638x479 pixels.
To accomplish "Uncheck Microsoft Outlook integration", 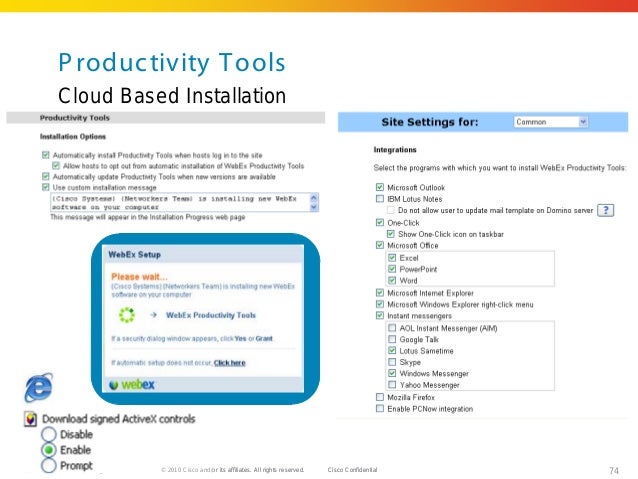I will (380, 187).
